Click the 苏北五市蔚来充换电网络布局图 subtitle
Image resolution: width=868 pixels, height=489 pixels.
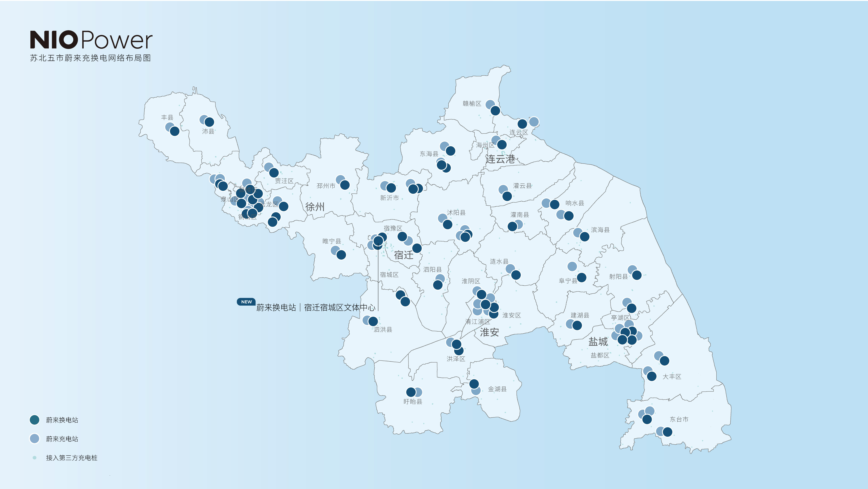(90, 58)
